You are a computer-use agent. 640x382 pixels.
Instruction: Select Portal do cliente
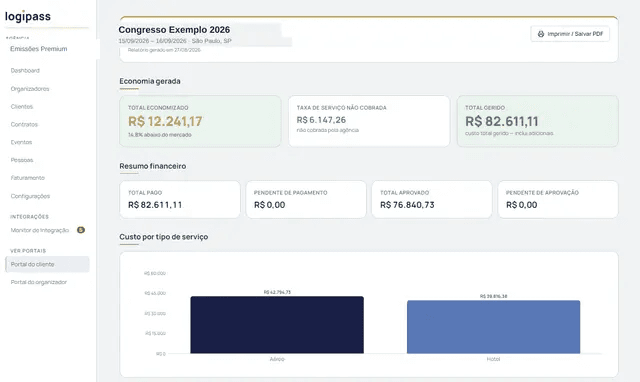point(47,264)
